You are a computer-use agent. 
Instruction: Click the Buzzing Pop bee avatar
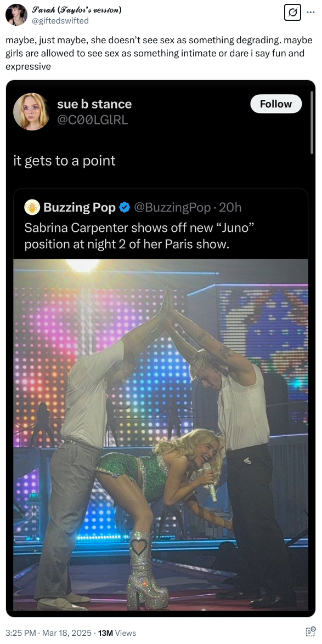tap(32, 207)
